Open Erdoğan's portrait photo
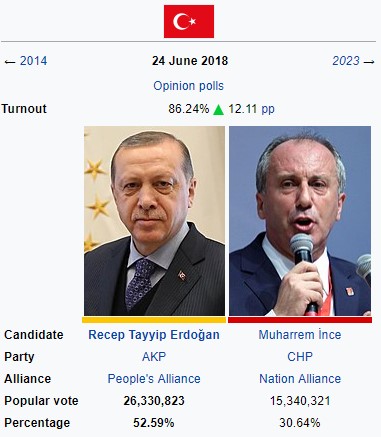Screen dimensions: 381x437 [154, 221]
